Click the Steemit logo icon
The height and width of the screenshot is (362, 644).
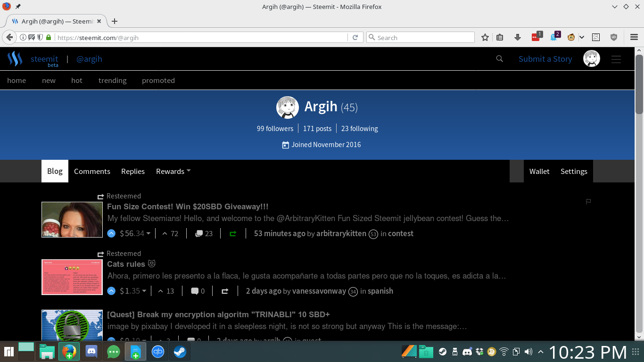(15, 59)
